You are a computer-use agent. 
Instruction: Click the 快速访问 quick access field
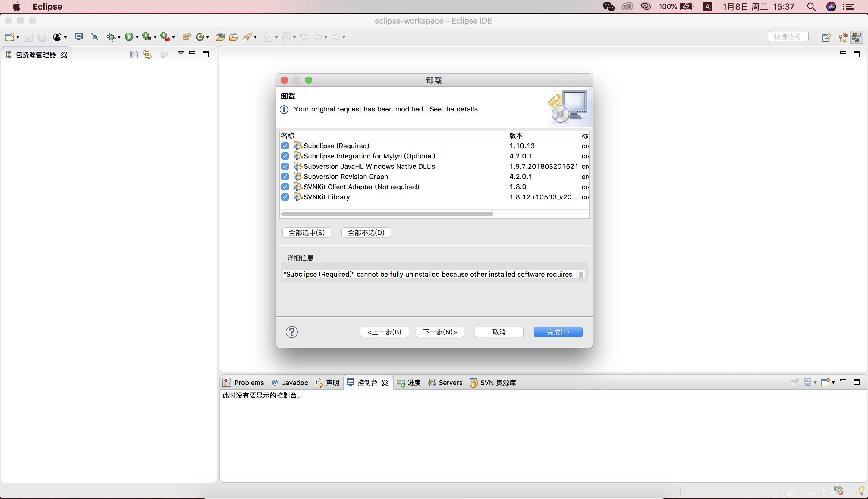click(788, 37)
